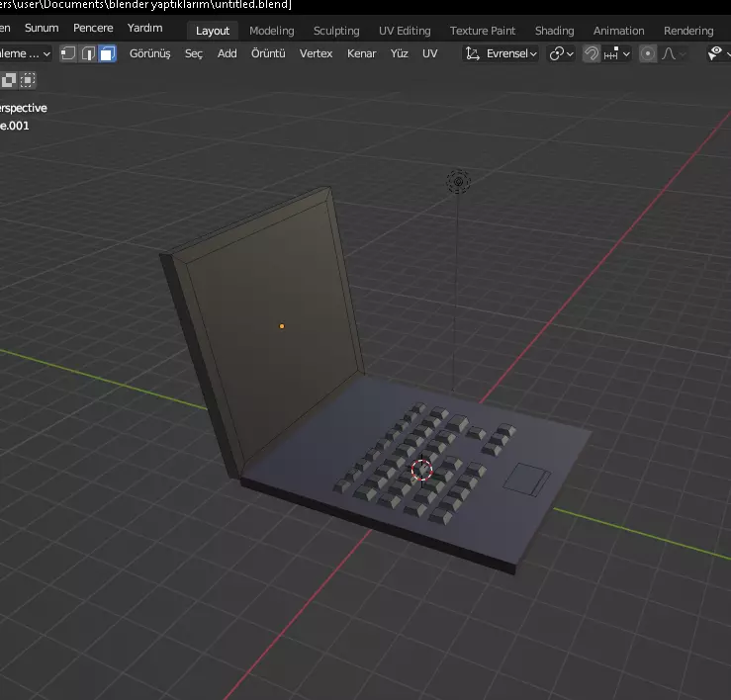The image size is (731, 700).
Task: Open the Vertex menu
Action: pos(317,53)
